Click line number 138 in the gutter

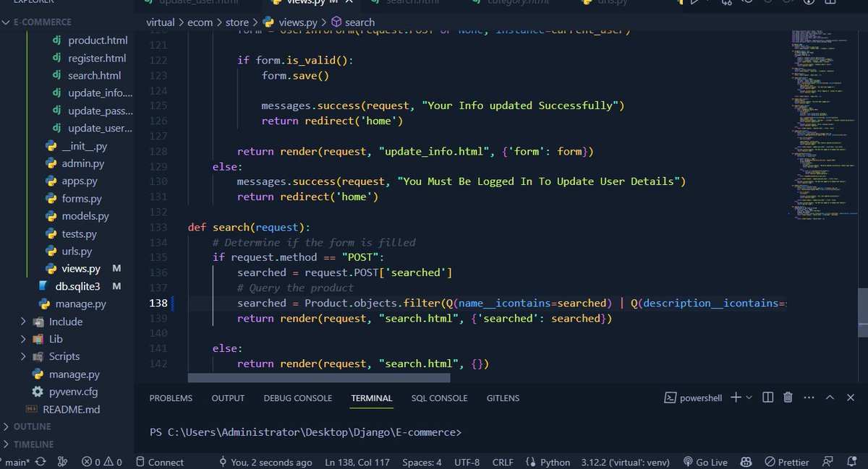click(158, 303)
